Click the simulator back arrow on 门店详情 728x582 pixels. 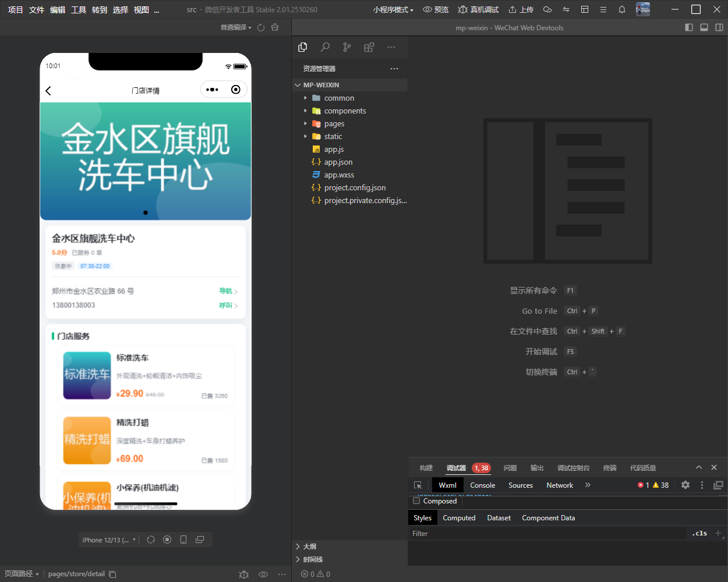tap(48, 90)
